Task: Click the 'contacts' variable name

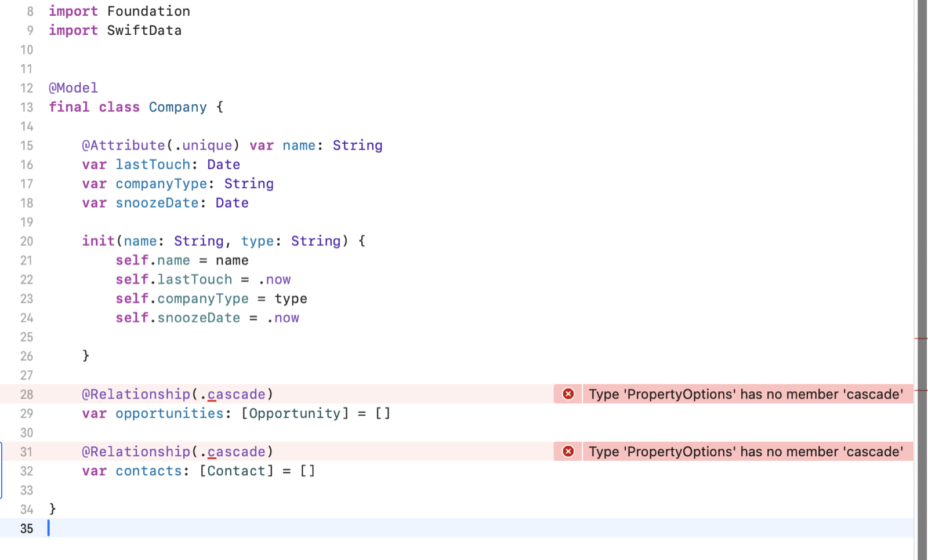Action: [x=148, y=471]
